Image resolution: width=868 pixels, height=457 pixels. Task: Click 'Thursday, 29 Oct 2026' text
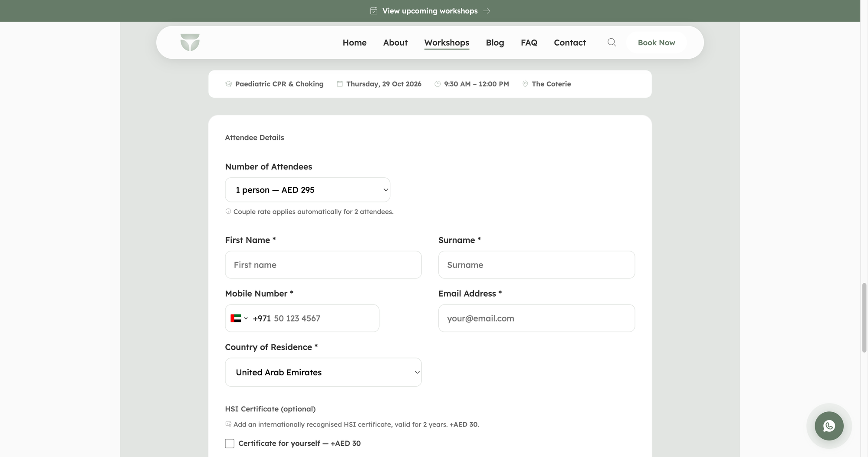(384, 84)
